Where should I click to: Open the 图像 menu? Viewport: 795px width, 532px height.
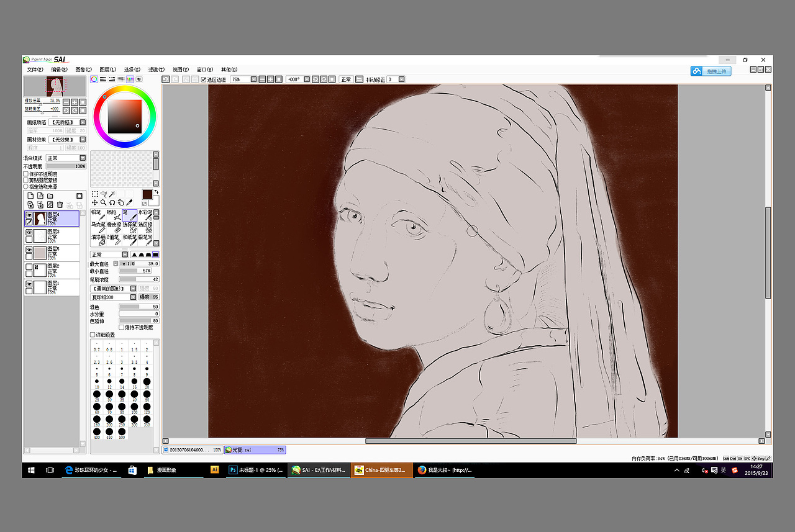(83, 70)
